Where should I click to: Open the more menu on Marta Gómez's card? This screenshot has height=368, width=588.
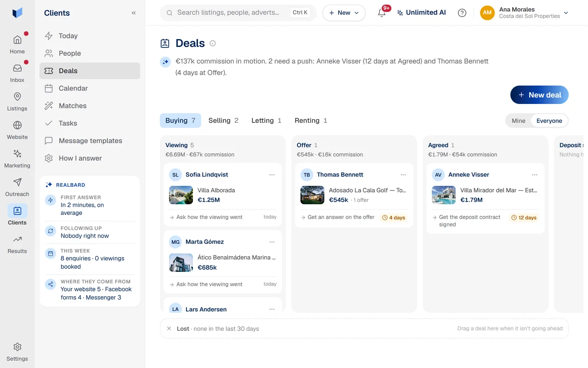click(272, 242)
